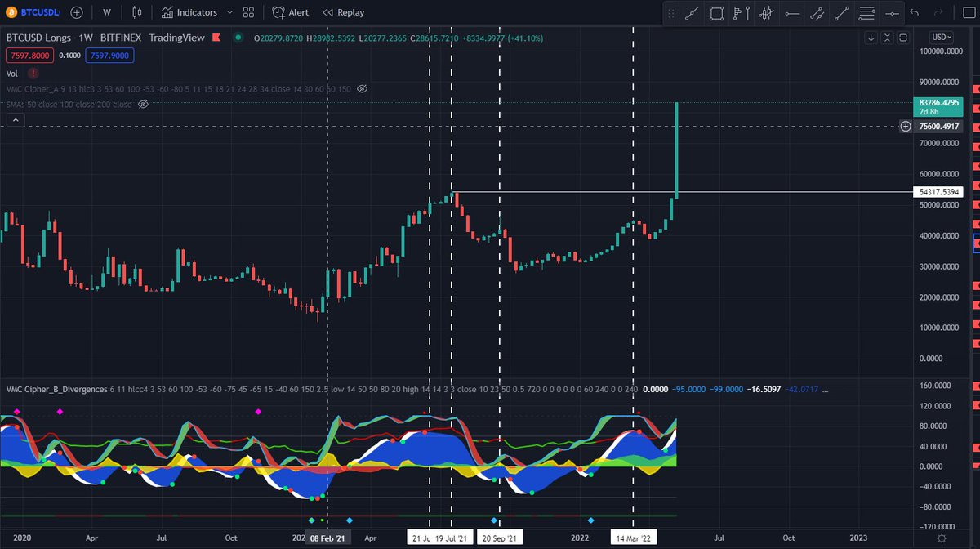
Task: Undo the last chart action
Action: [915, 13]
